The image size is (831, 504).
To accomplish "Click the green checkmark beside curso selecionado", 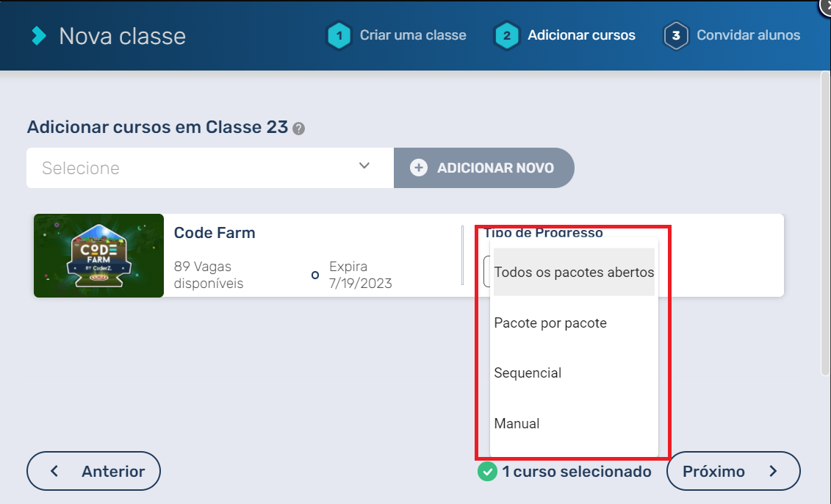I will pyautogui.click(x=486, y=472).
